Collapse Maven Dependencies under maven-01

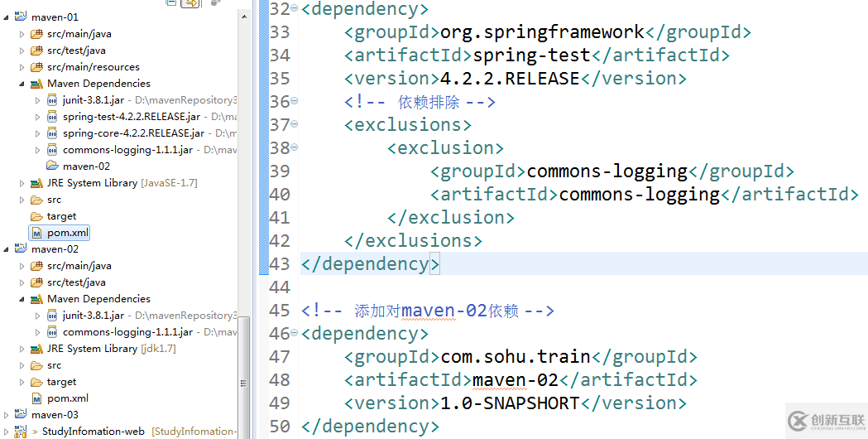(22, 84)
